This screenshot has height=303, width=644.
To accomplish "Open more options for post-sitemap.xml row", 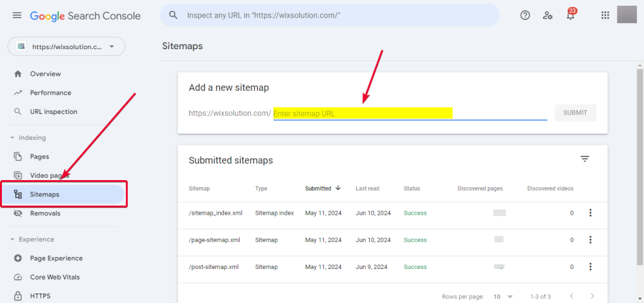I will tap(590, 267).
